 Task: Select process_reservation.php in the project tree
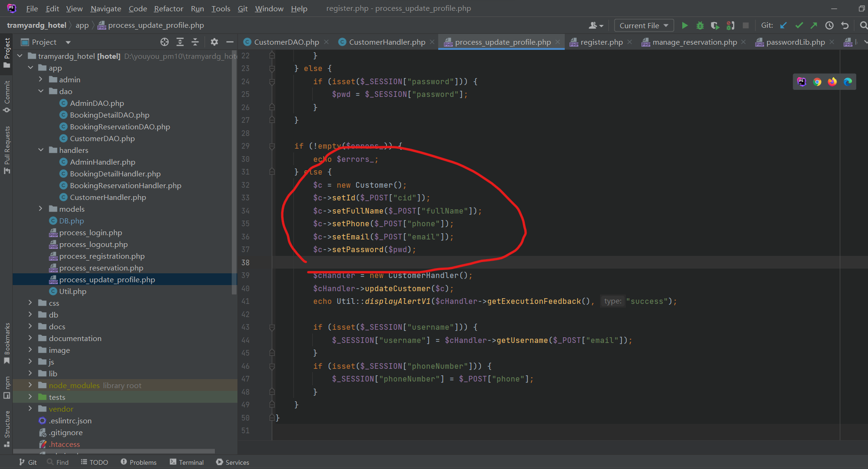coord(102,268)
